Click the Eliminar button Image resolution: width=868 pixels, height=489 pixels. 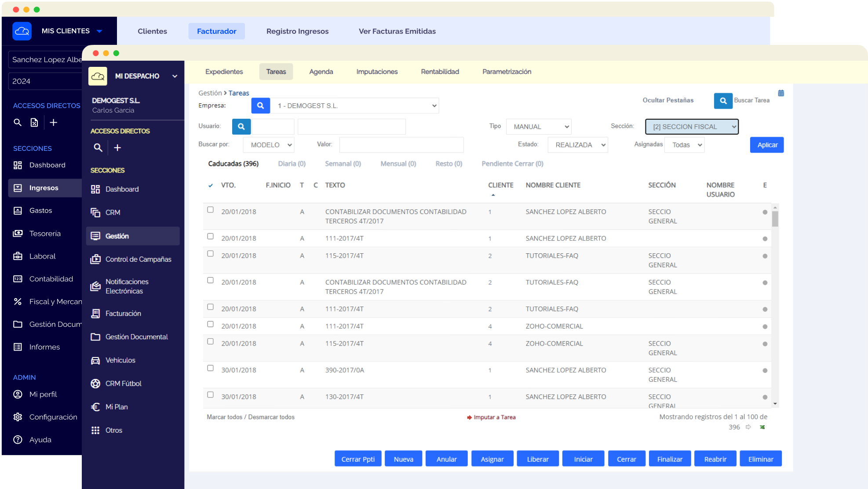coord(760,459)
